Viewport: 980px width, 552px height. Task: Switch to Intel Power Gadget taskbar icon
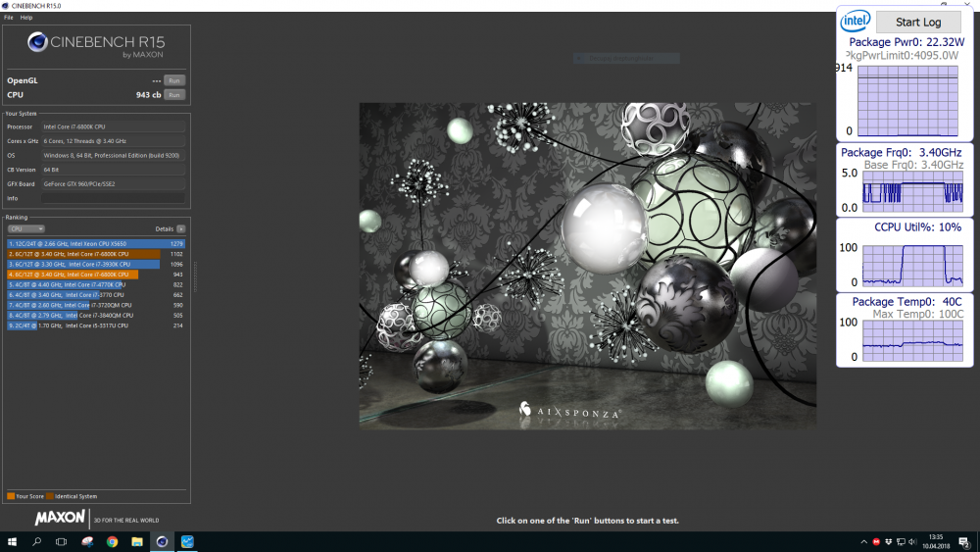coord(187,542)
